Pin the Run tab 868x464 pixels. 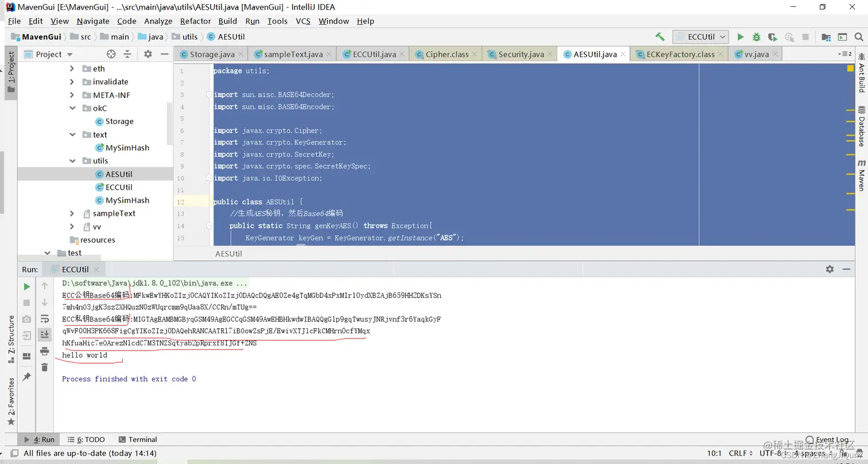(x=26, y=377)
